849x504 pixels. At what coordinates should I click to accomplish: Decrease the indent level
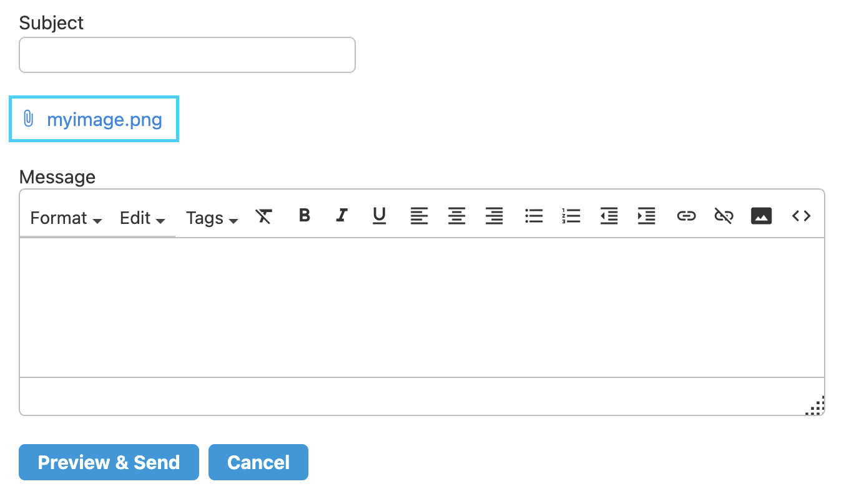(609, 216)
